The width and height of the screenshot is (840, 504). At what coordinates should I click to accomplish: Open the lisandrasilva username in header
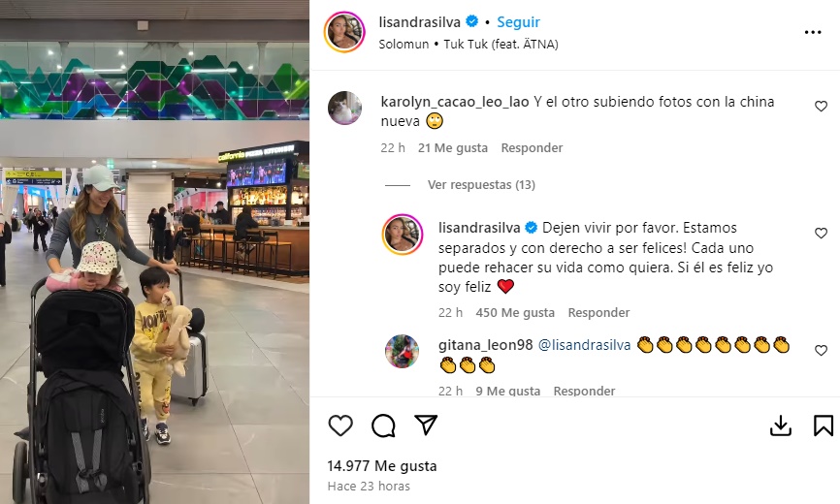[x=419, y=22]
